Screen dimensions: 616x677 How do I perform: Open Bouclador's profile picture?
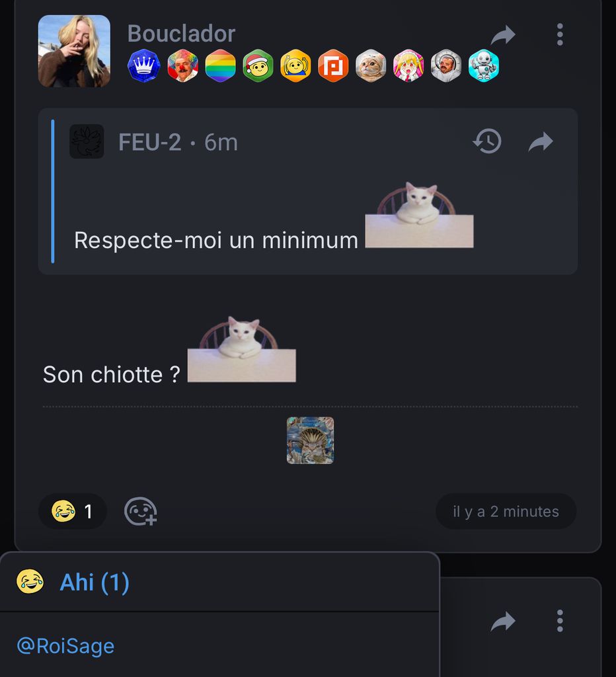click(74, 52)
